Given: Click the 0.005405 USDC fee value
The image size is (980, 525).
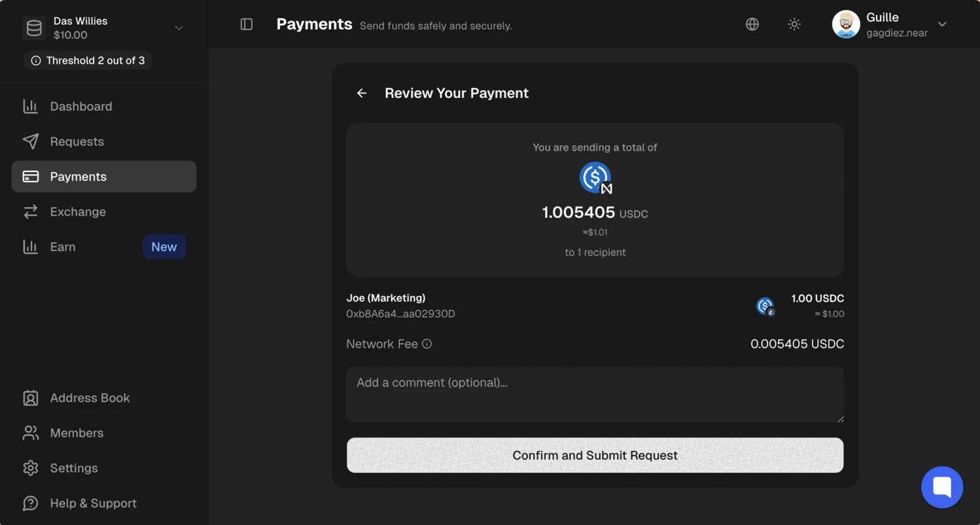Looking at the screenshot, I should [797, 344].
